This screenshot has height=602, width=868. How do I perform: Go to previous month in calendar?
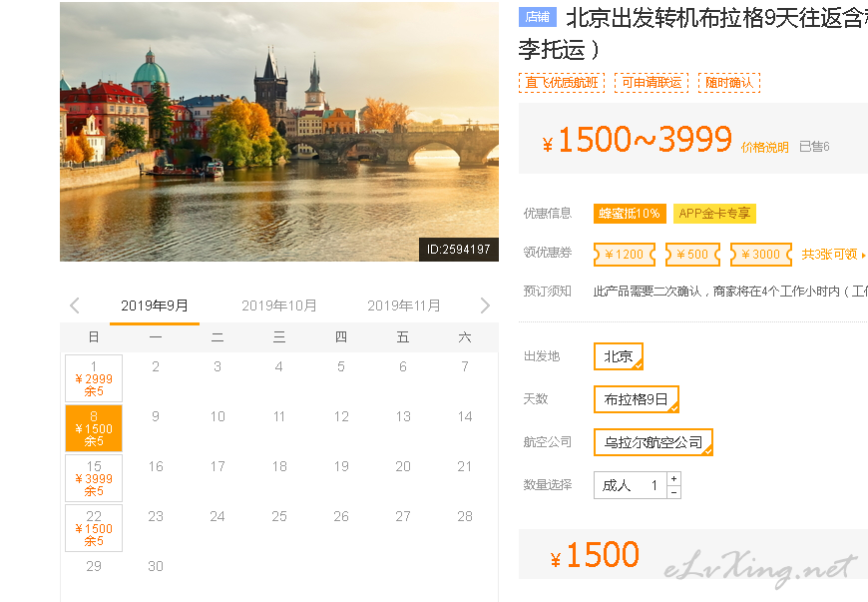[x=75, y=305]
